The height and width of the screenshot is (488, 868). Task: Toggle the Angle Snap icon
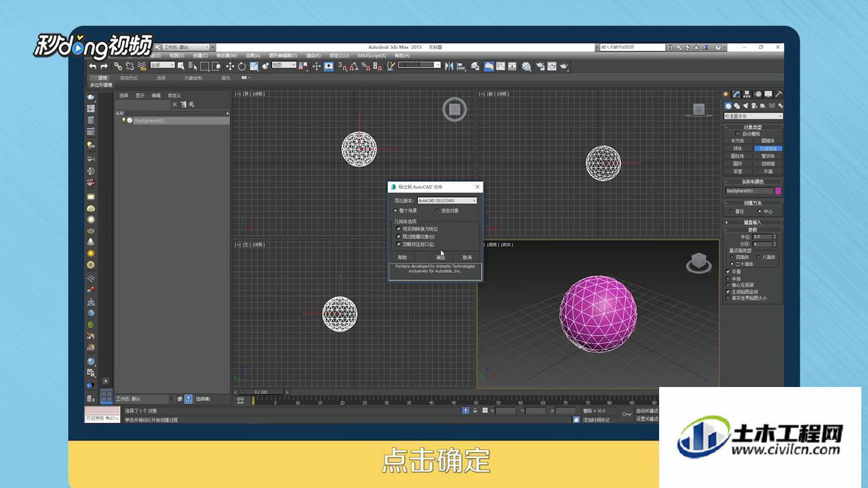(x=354, y=66)
